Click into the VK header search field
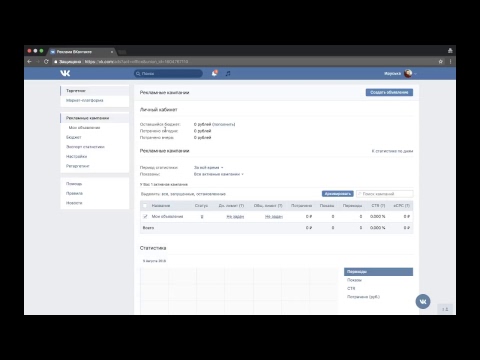 click(x=168, y=74)
